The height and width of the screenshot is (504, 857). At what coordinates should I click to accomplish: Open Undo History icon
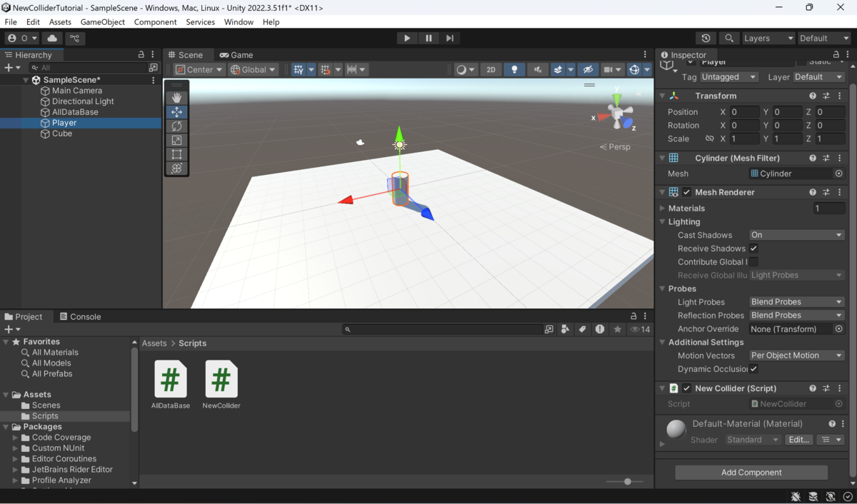pyautogui.click(x=706, y=38)
